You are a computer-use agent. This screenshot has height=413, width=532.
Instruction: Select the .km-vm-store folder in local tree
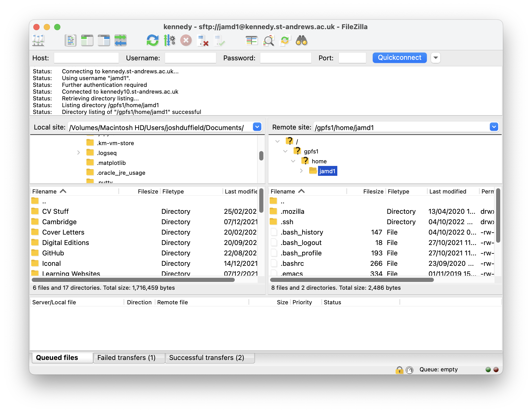pyautogui.click(x=115, y=143)
